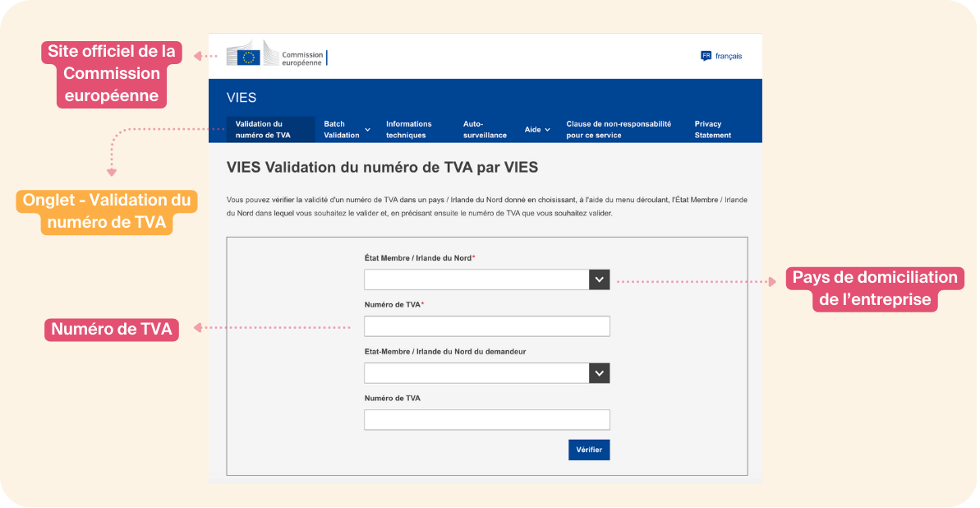Open the français language selector
This screenshot has width=980, height=508.
pyautogui.click(x=728, y=56)
